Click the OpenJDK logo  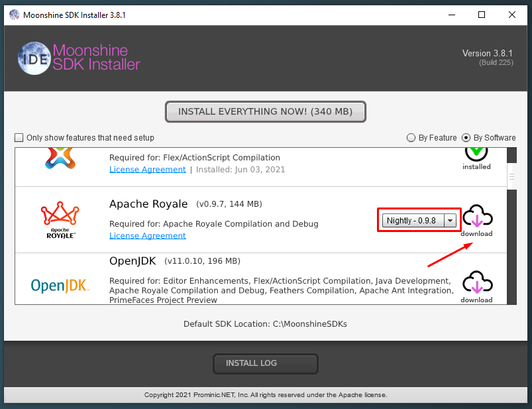[x=60, y=286]
